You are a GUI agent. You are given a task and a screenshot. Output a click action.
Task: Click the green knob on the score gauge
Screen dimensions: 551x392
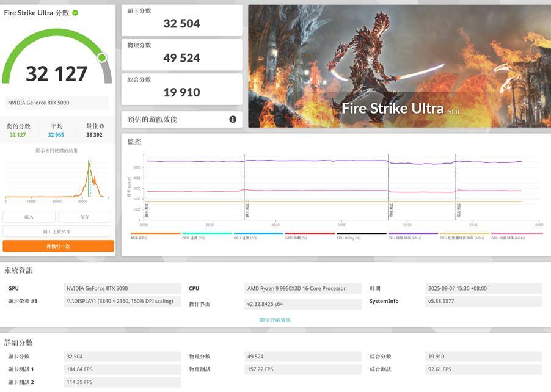(x=101, y=57)
